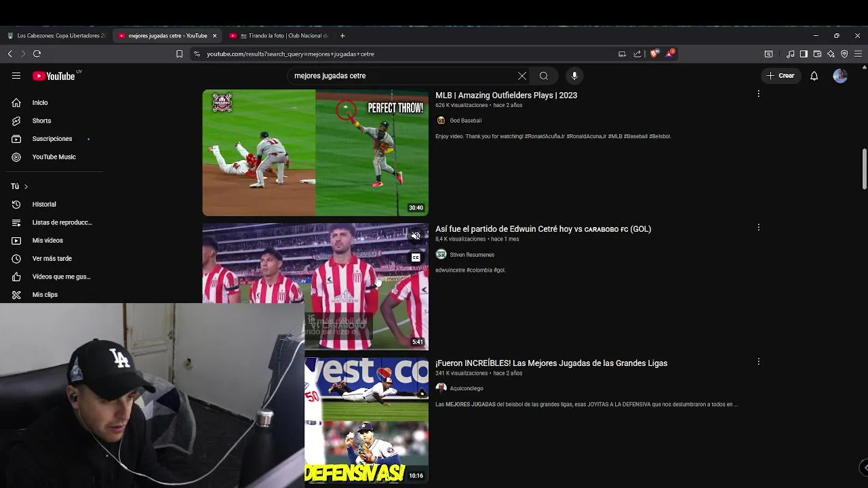The image size is (868, 488).
Task: Select the mejores jugadas cetre tab
Action: coord(167,35)
